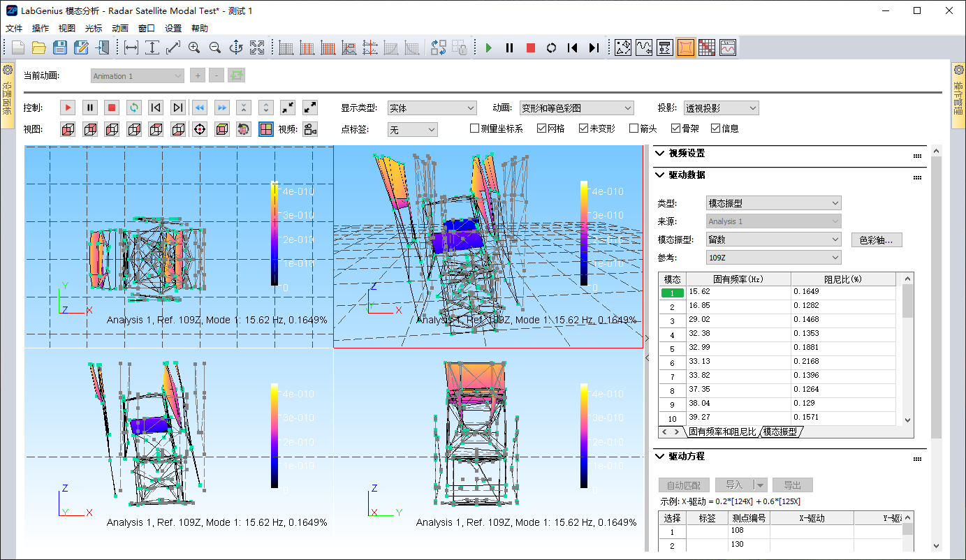Open the waveform window toolbar icon
The width and height of the screenshot is (966, 560).
[728, 47]
